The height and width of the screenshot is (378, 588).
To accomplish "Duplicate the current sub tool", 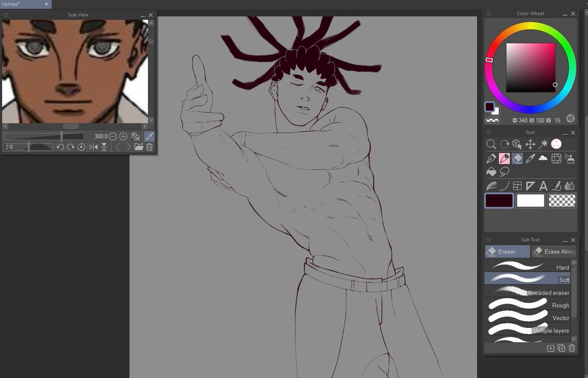I will pos(562,348).
